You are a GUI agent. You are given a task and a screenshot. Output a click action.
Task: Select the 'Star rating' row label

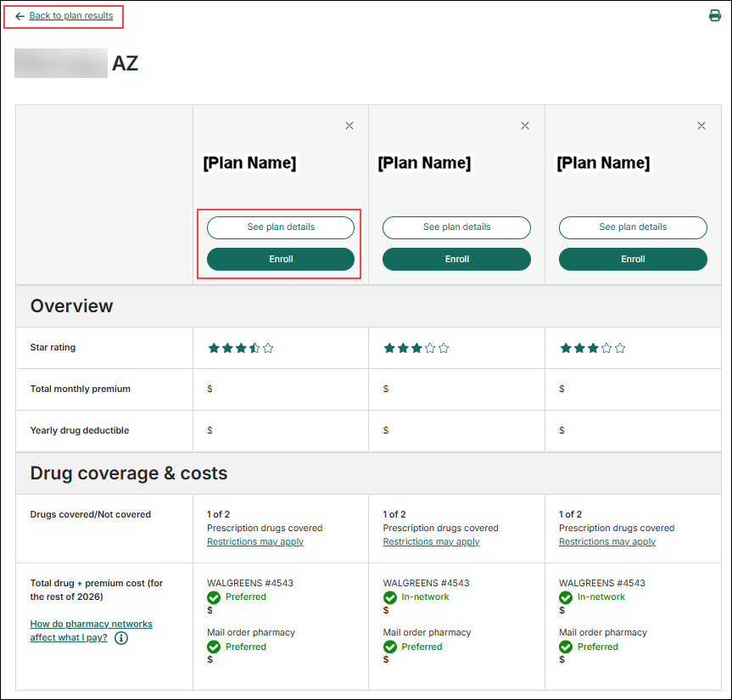pyautogui.click(x=53, y=347)
